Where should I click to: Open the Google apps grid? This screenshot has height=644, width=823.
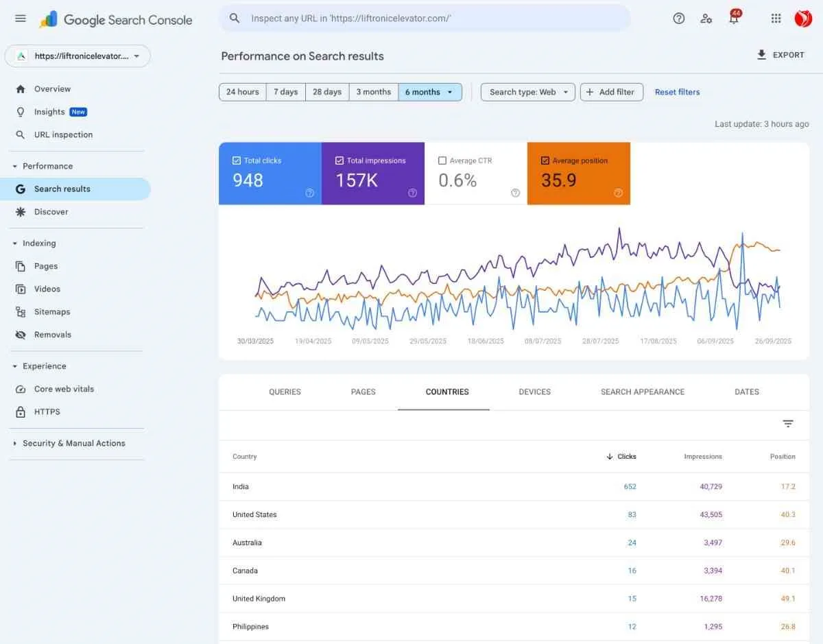tap(776, 19)
